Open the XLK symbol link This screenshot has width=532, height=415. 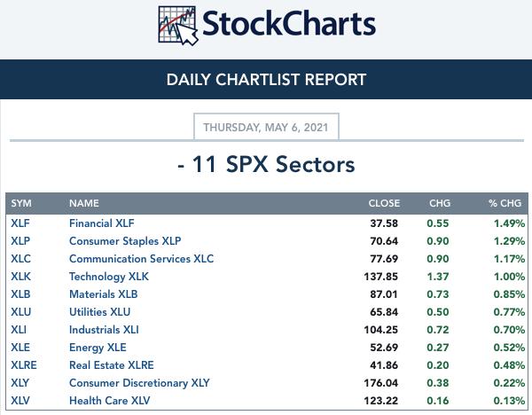[x=20, y=277]
